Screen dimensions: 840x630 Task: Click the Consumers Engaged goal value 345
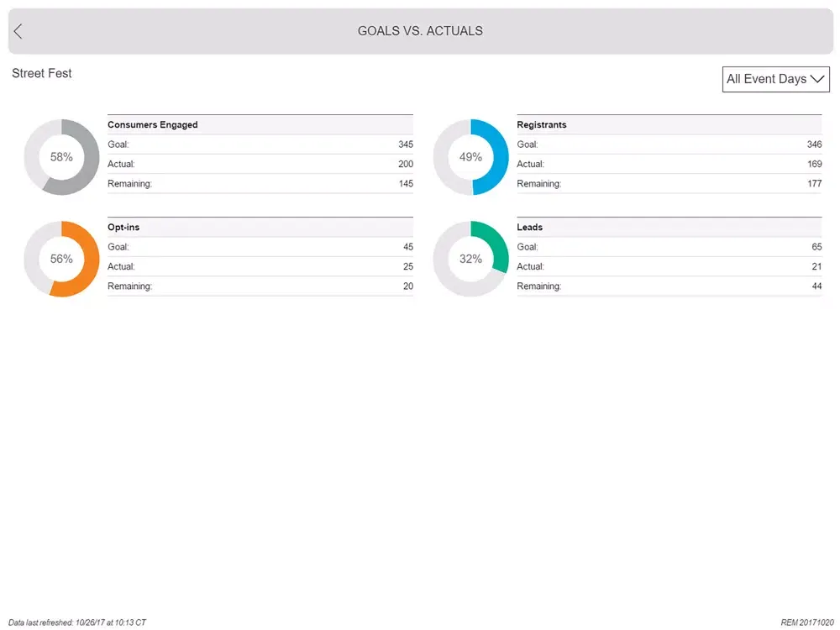(x=405, y=144)
